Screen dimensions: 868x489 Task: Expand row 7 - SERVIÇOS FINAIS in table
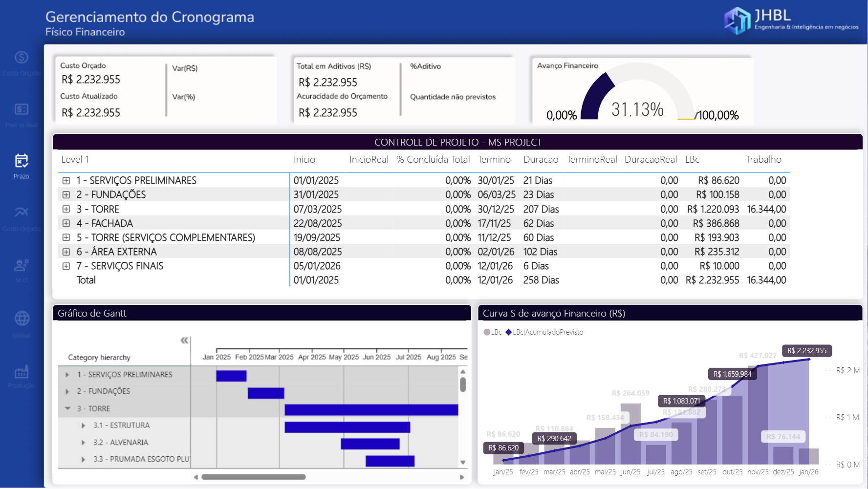point(66,266)
